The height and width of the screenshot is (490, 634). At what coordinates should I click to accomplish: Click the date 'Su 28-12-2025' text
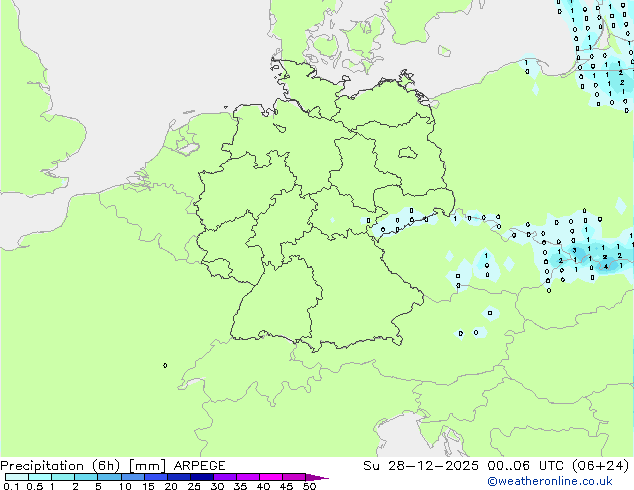coord(421,466)
